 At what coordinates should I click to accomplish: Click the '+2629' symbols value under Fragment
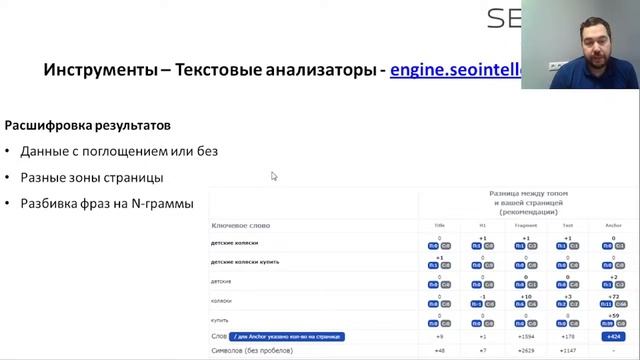click(x=526, y=351)
